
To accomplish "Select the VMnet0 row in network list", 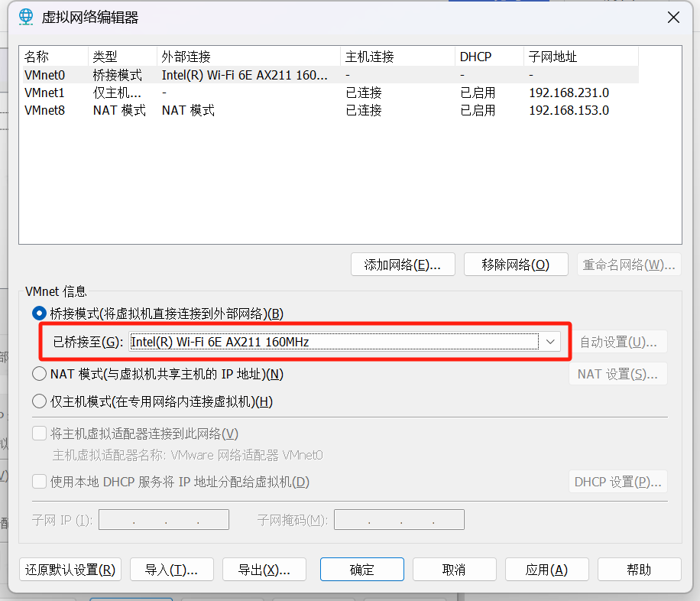I will [x=330, y=75].
